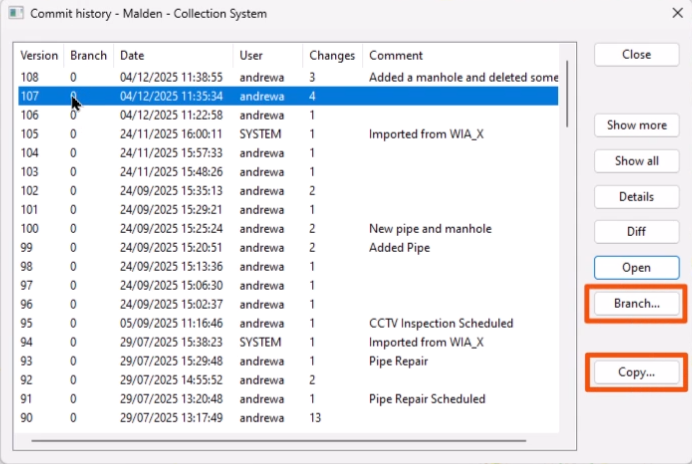The height and width of the screenshot is (464, 692).
Task: Click the horizontal scrollbar of commit list
Action: pyautogui.click(x=278, y=441)
